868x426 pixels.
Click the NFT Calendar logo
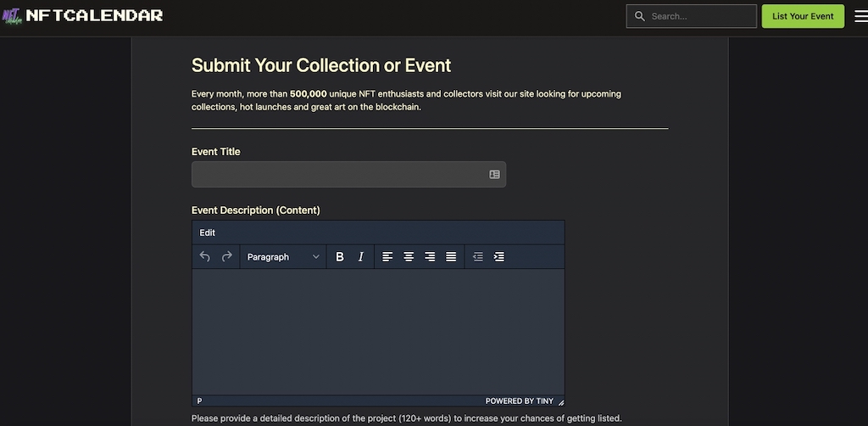[x=84, y=15]
